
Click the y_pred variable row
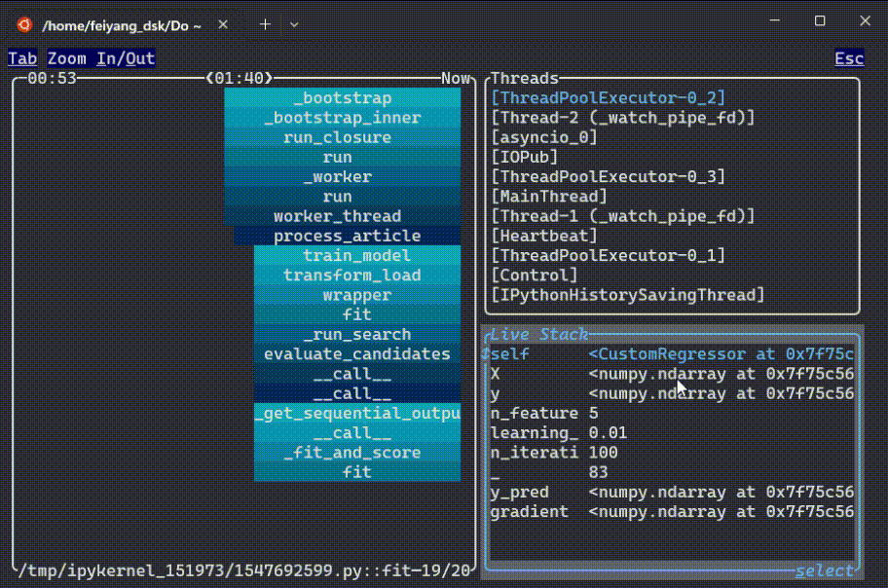(x=672, y=492)
